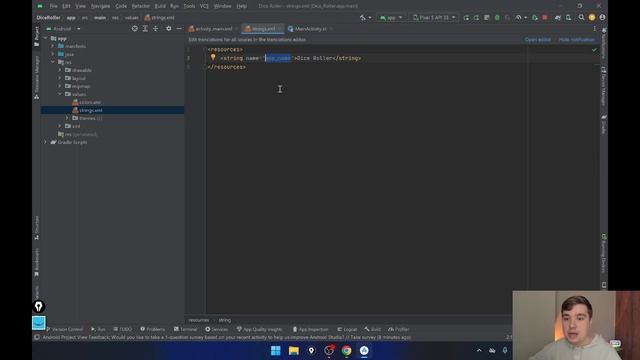The width and height of the screenshot is (640, 360).
Task: Click the Run app icon in toolbar
Action: pyautogui.click(x=466, y=18)
